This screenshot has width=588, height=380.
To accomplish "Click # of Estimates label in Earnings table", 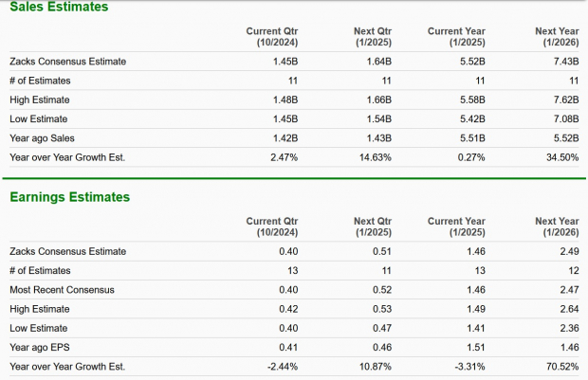I will point(40,271).
